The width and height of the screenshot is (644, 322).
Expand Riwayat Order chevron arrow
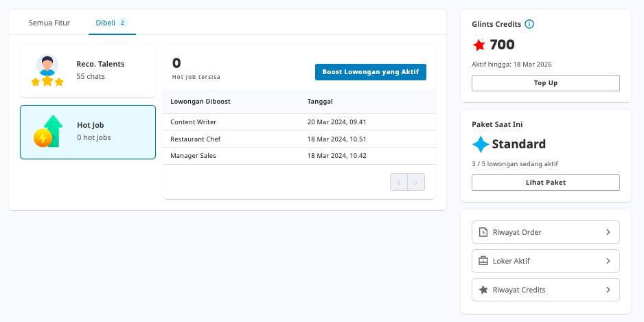click(608, 232)
